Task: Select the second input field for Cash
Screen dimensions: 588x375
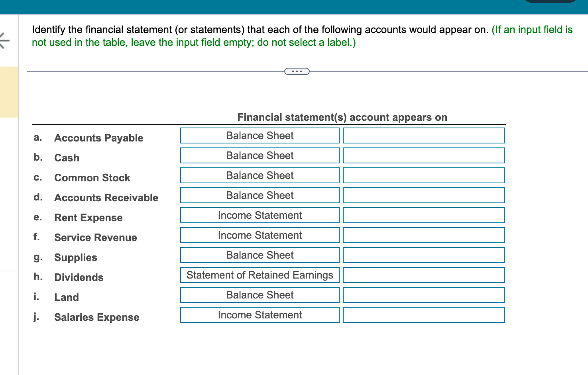Action: (x=423, y=155)
